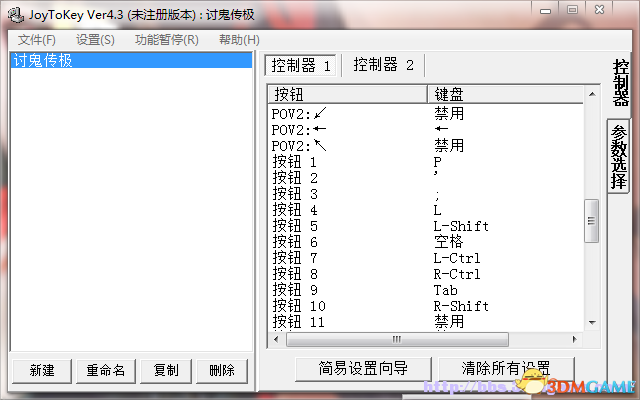Select the 按钮 8 row

[x=427, y=274]
